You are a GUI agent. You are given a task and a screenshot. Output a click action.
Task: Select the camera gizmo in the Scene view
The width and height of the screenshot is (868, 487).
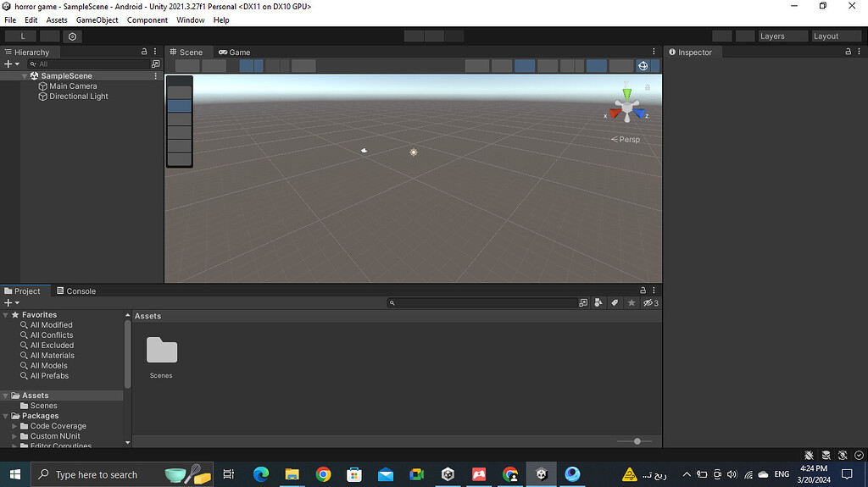(x=364, y=150)
